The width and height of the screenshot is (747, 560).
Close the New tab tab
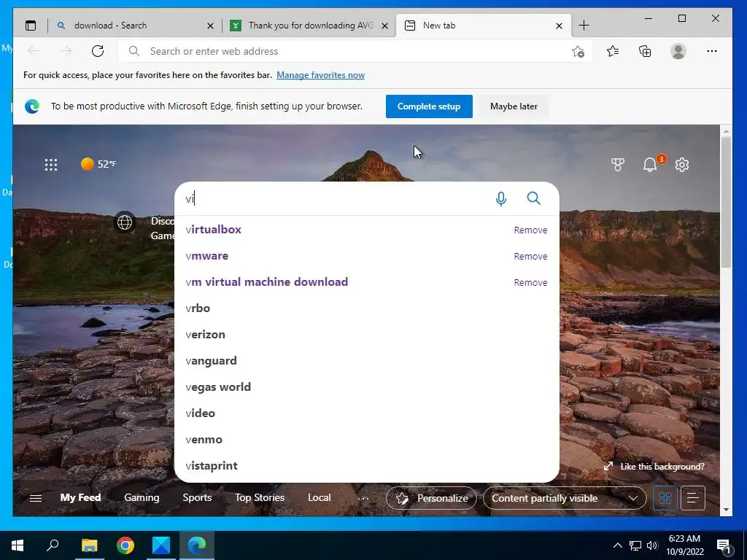(x=560, y=26)
